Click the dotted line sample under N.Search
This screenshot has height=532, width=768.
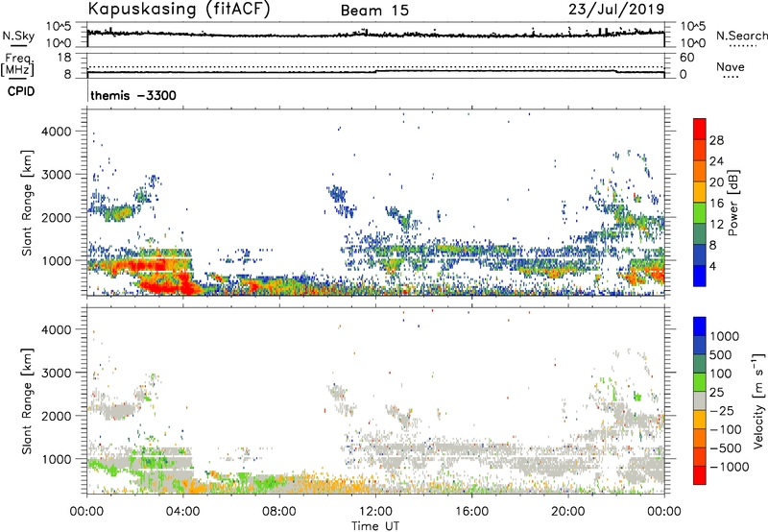tap(742, 46)
